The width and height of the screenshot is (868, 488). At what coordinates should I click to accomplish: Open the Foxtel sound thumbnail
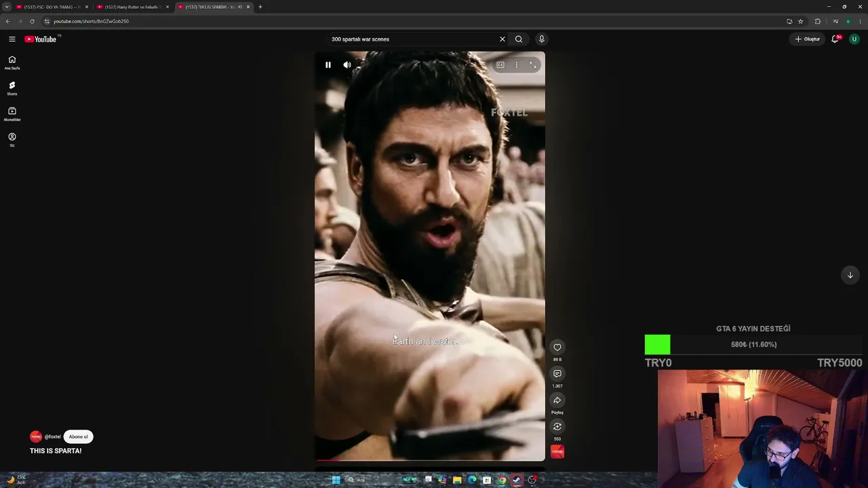coord(557,452)
